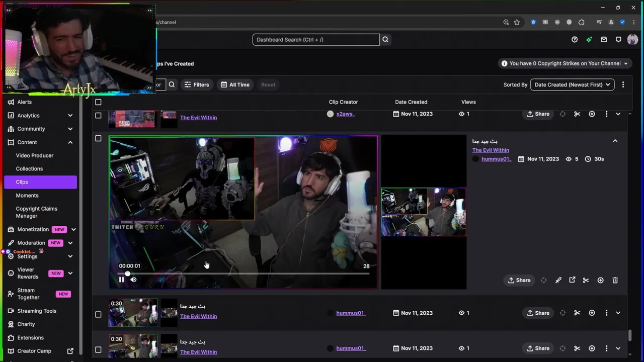Edit the expanded clip with pencil icon
The height and width of the screenshot is (362, 644).
(558, 280)
